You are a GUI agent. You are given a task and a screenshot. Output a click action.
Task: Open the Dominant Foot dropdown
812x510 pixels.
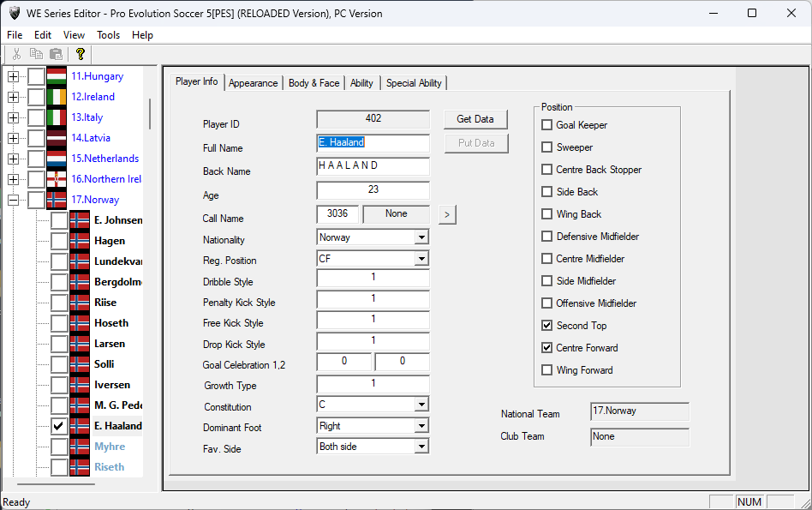421,426
